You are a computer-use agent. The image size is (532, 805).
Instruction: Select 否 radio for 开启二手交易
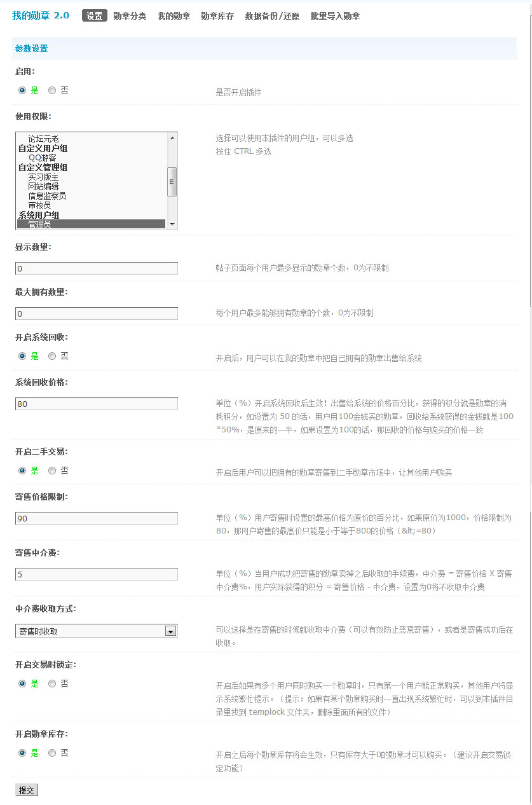[52, 471]
